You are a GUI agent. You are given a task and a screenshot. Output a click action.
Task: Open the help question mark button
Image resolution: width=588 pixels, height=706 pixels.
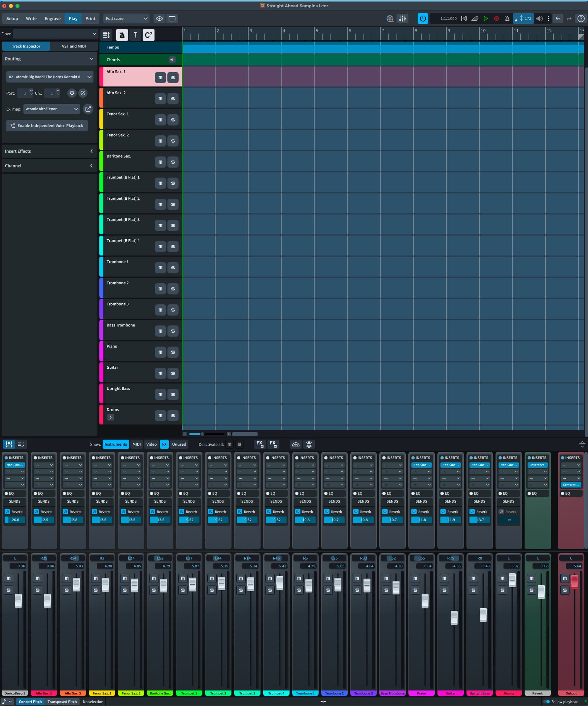click(581, 18)
